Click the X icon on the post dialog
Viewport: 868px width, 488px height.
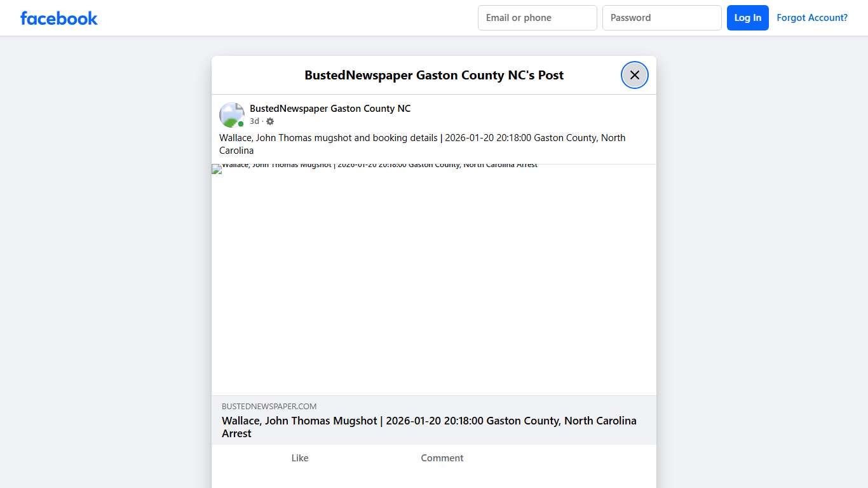point(634,74)
